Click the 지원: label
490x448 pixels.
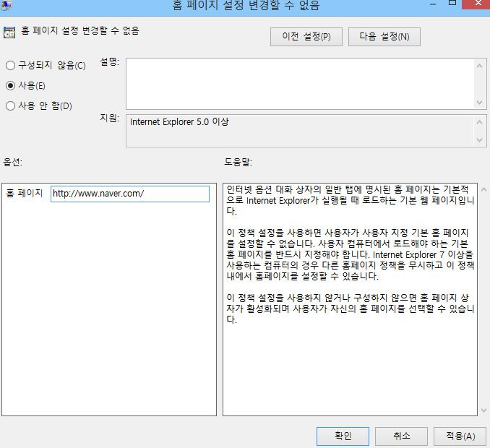109,118
